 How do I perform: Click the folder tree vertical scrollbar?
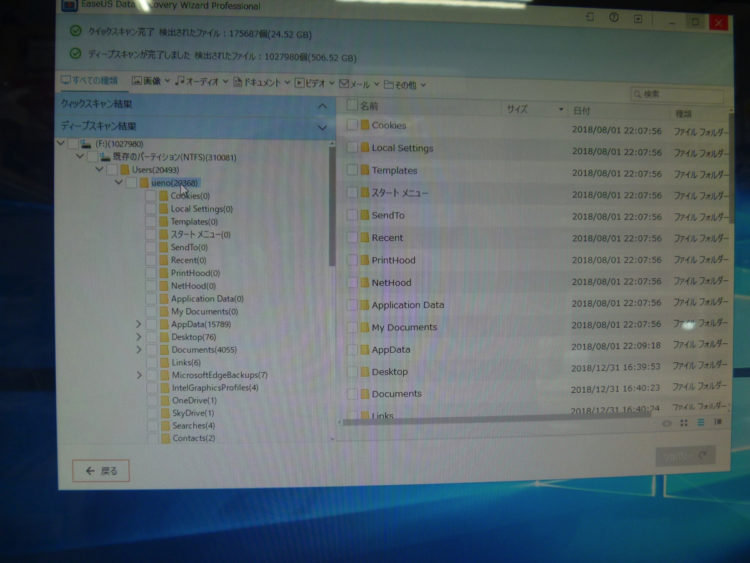coord(332,206)
